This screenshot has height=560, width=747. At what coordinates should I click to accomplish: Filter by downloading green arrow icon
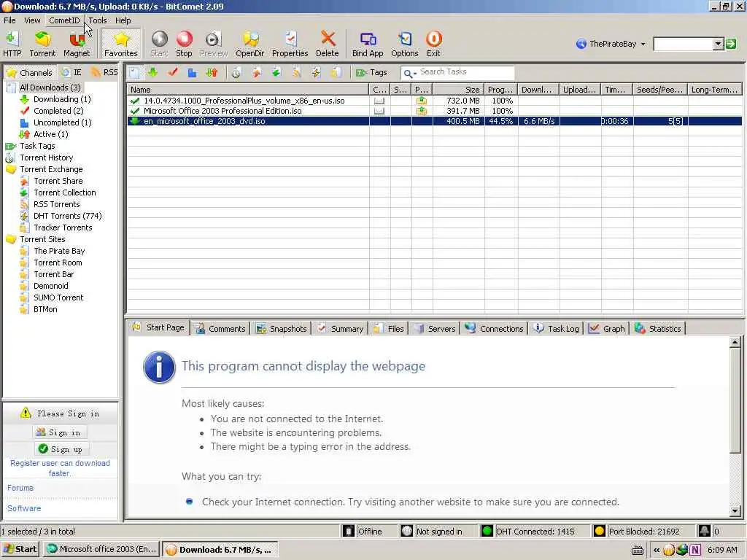(x=153, y=72)
